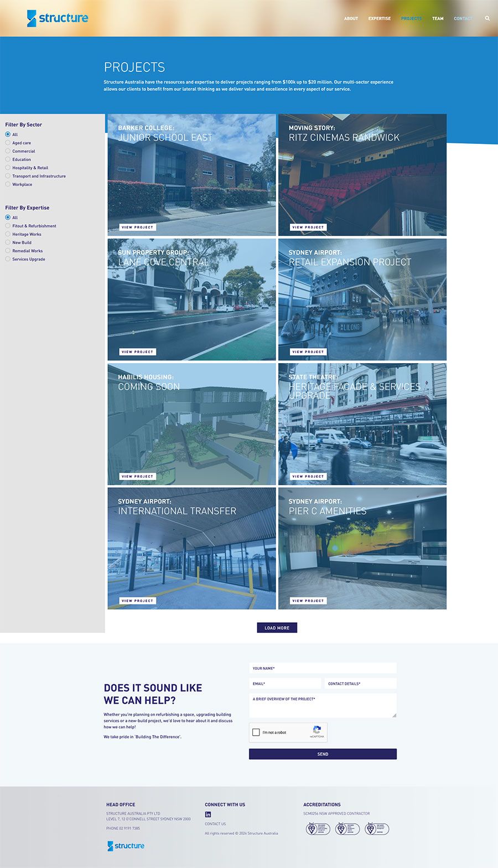The width and height of the screenshot is (498, 868).
Task: Select Fitout & Refurbishment expertise filter
Action: (8, 226)
